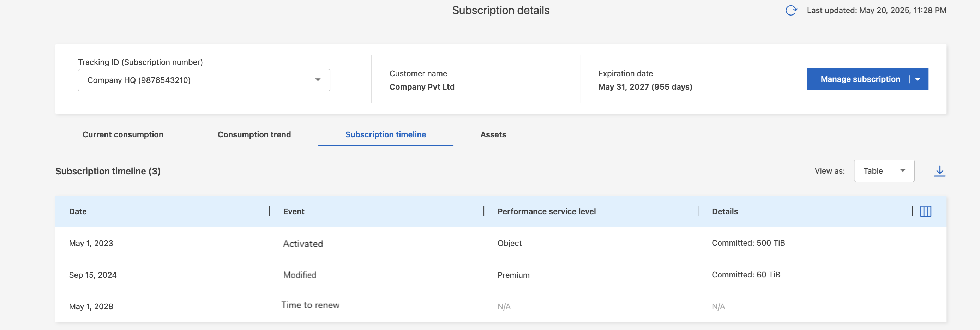Click the refresh icon beside Last updated
Image resolution: width=980 pixels, height=330 pixels.
pos(791,10)
